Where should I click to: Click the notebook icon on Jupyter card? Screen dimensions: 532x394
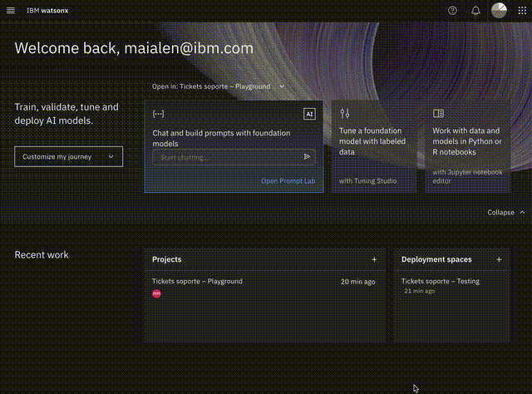pyautogui.click(x=438, y=113)
